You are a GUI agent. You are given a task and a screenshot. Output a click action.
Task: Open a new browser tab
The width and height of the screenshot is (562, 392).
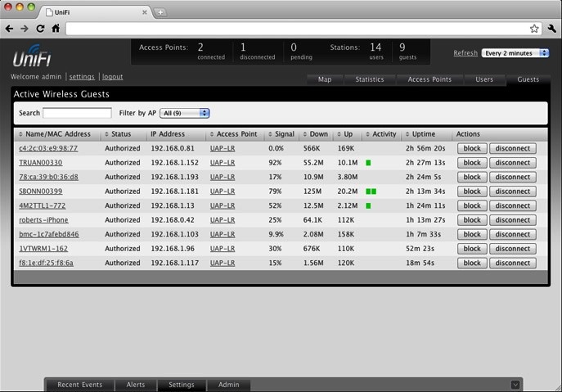[160, 12]
